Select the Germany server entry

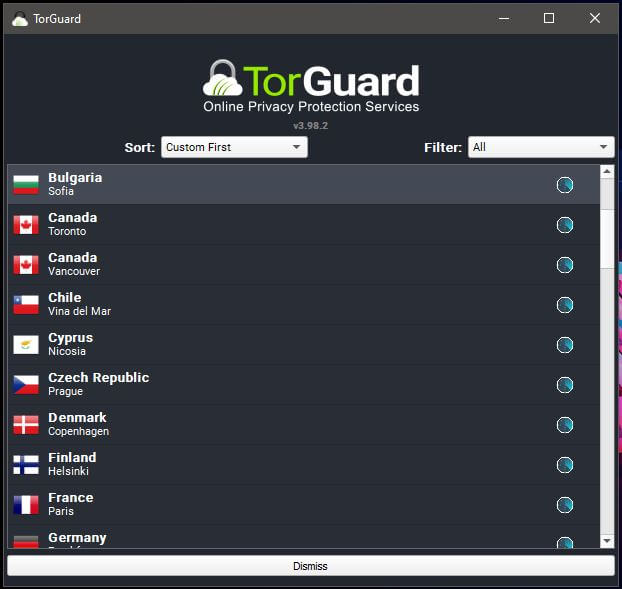point(303,537)
